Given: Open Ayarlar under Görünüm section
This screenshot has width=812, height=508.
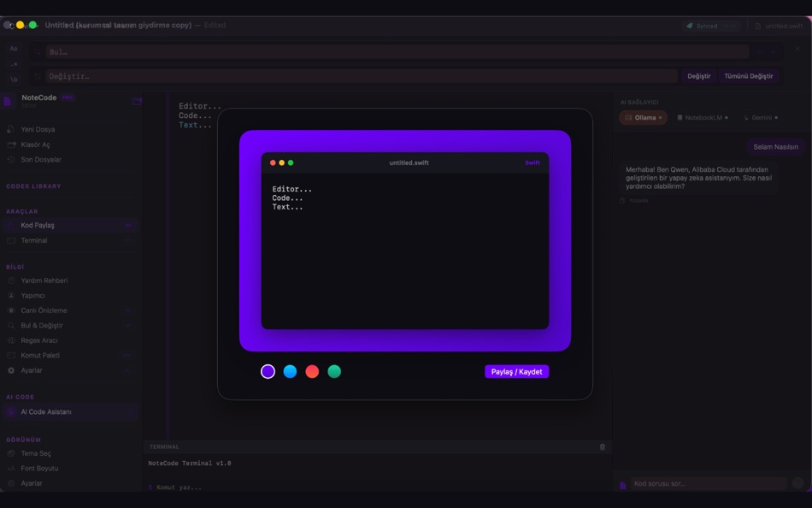Looking at the screenshot, I should coord(70,484).
